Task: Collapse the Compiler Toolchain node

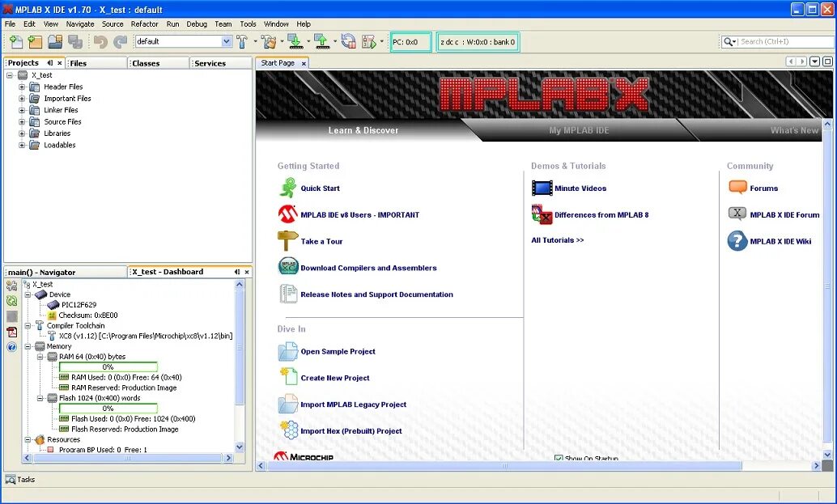Action: pyautogui.click(x=28, y=325)
